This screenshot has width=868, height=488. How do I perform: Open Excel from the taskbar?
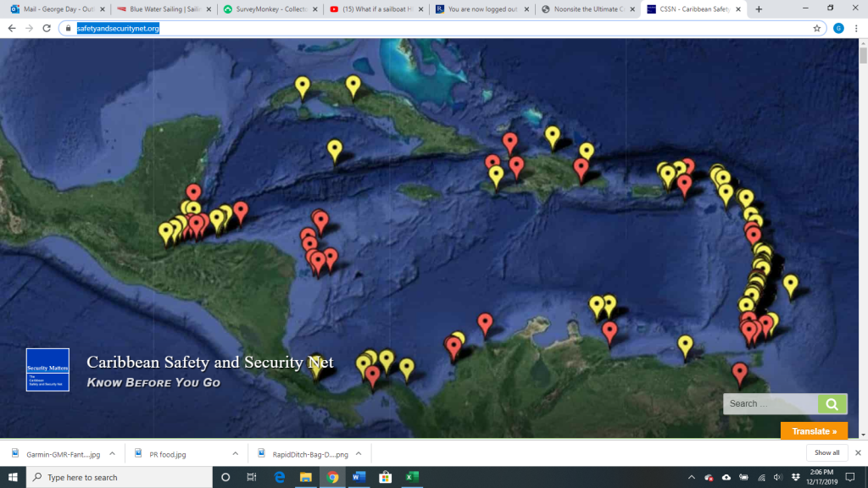pyautogui.click(x=411, y=477)
